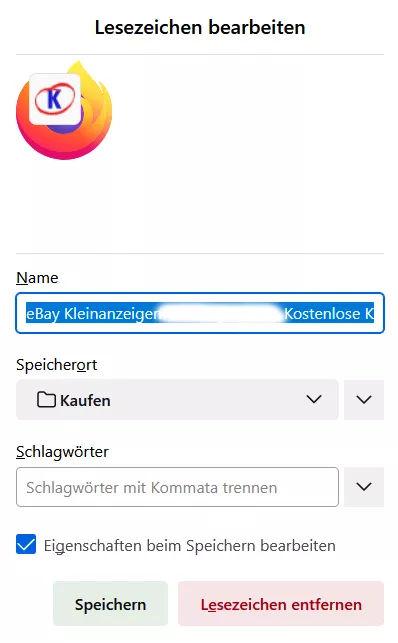Uncheck Eigenschaften beim Speichern bearbeiten checkbox
The image size is (398, 643).
[x=26, y=544]
